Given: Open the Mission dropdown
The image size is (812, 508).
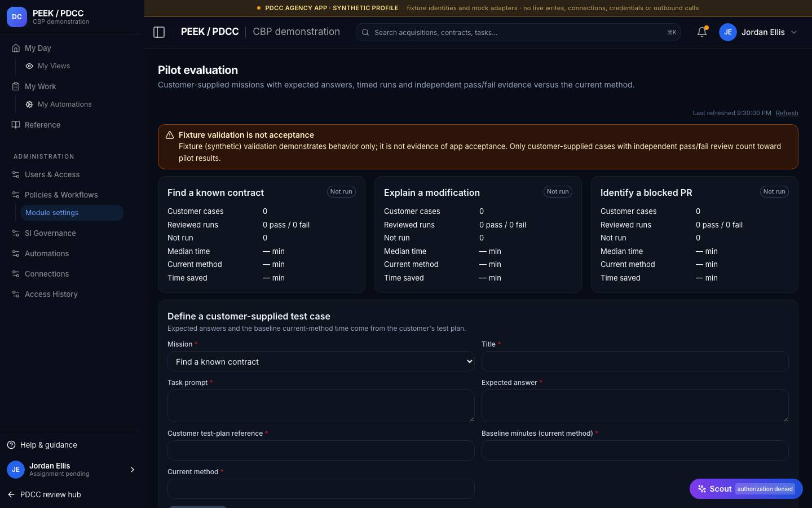Looking at the screenshot, I should coord(321,361).
